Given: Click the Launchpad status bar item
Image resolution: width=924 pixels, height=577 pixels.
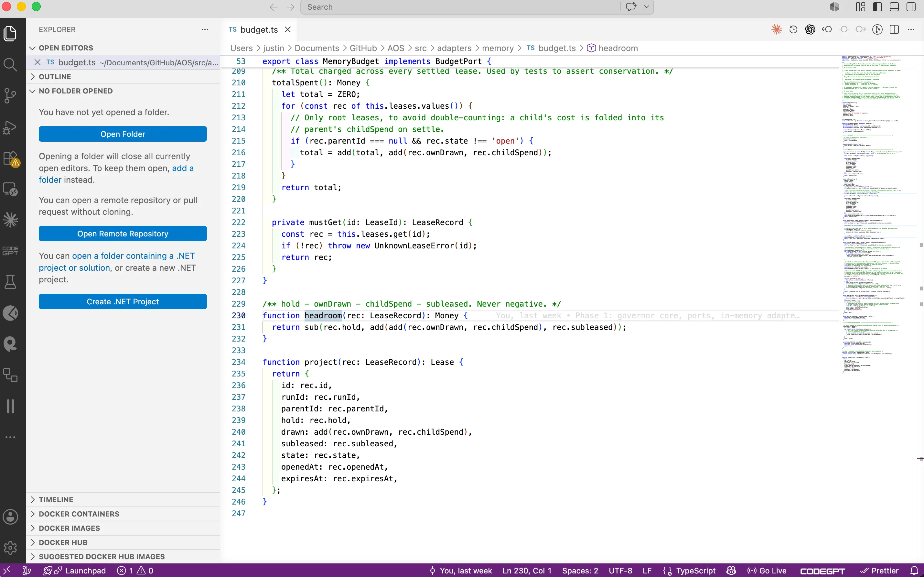Looking at the screenshot, I should pos(74,571).
